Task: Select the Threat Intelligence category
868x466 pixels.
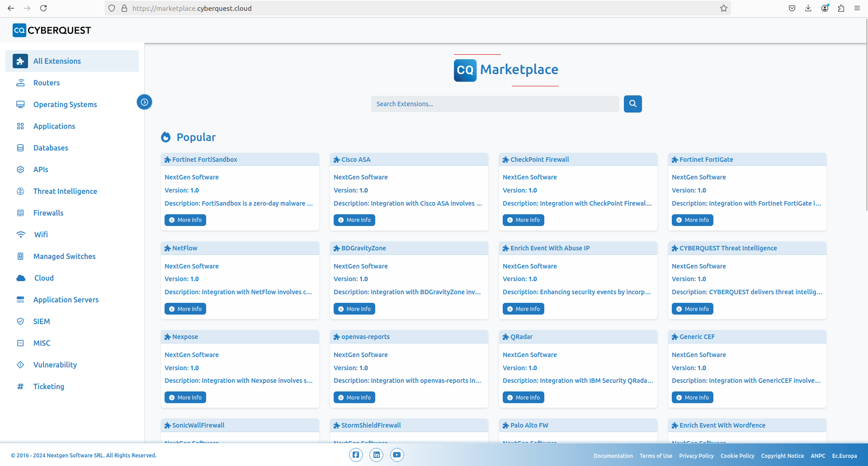Action: click(x=65, y=191)
